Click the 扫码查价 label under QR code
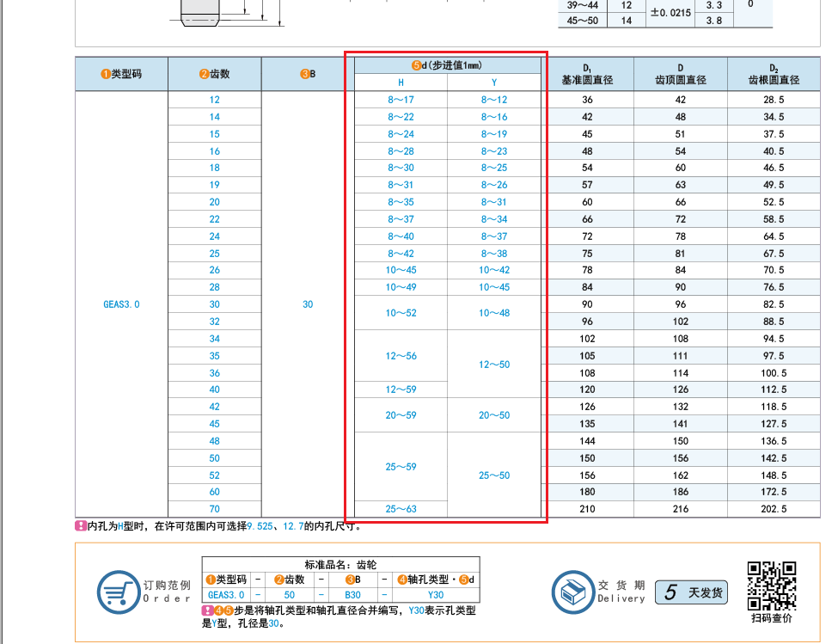The height and width of the screenshot is (644, 838). (771, 618)
